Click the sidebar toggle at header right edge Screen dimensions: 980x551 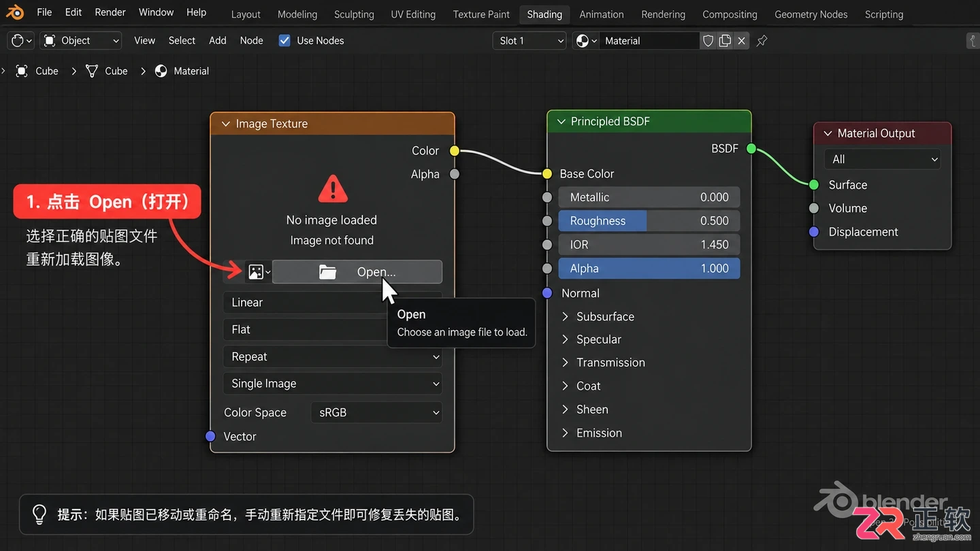pos(973,41)
